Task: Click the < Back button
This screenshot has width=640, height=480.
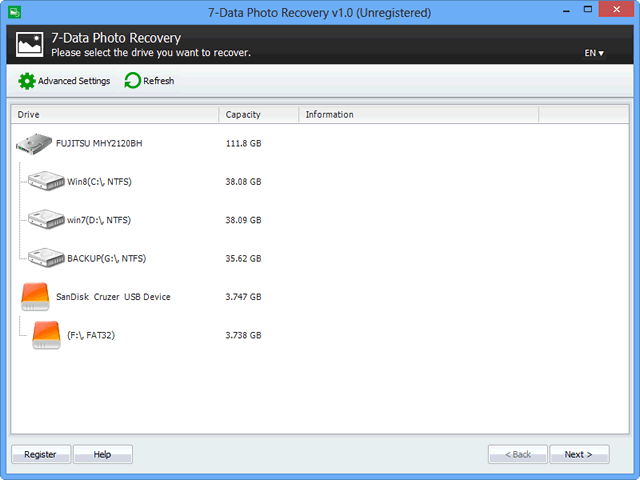Action: [517, 454]
